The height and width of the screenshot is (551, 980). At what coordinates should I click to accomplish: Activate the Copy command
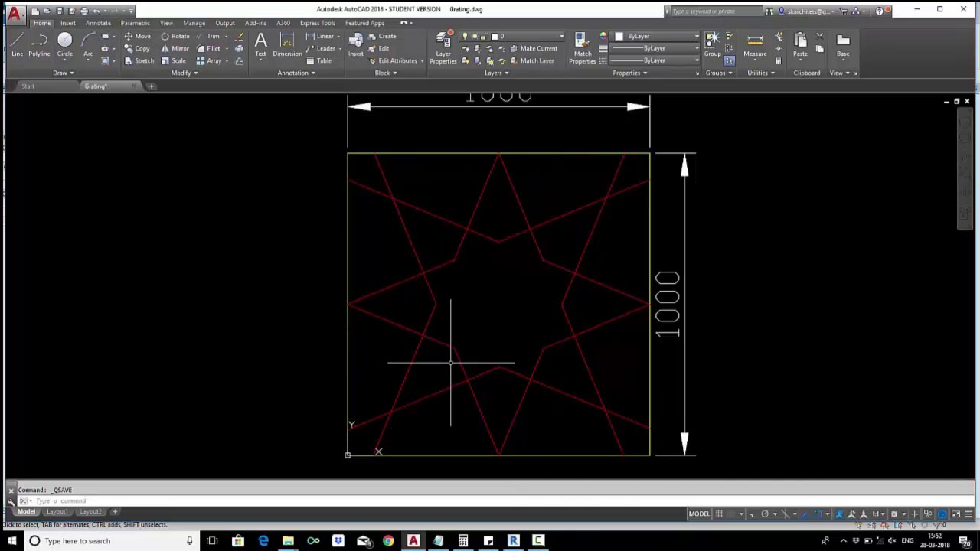137,48
